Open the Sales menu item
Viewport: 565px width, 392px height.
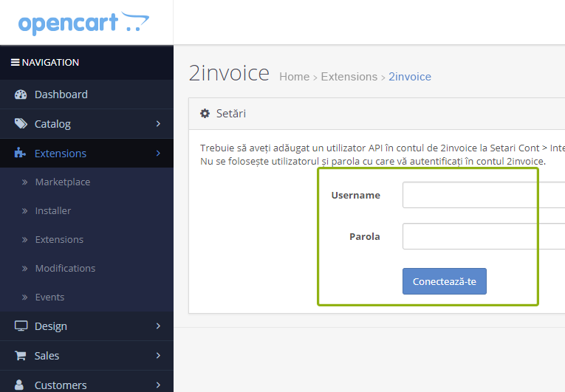coord(86,356)
